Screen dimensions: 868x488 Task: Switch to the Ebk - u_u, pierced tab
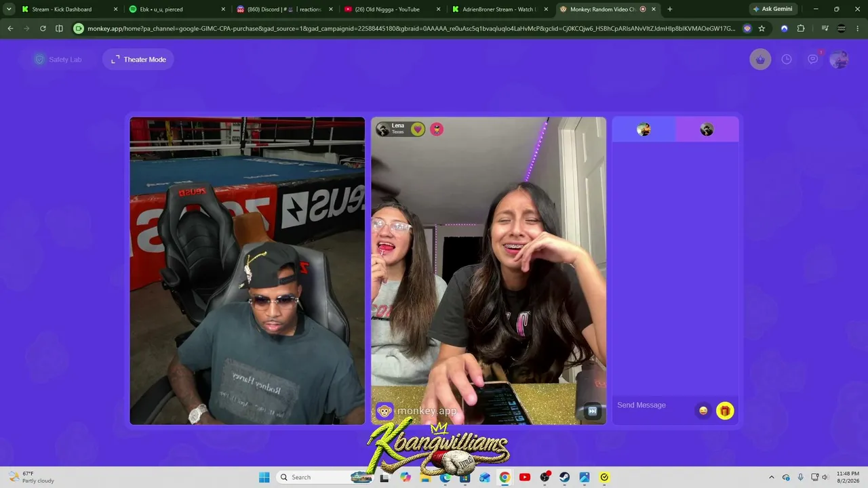point(176,9)
